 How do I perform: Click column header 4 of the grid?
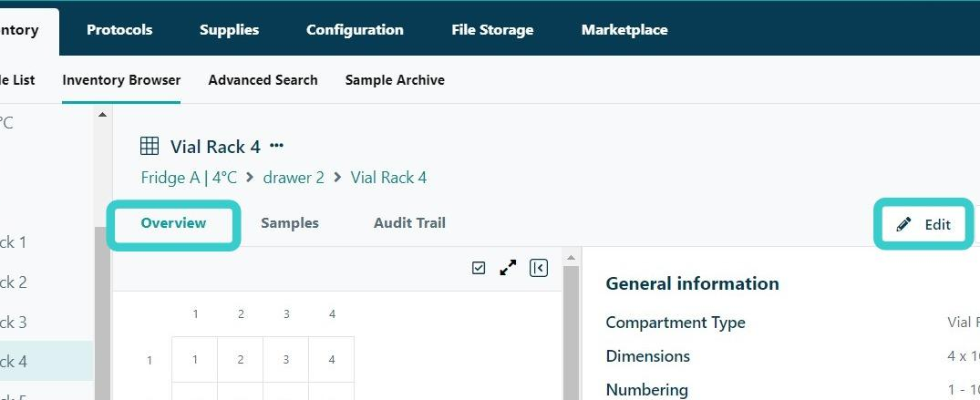pyautogui.click(x=332, y=314)
